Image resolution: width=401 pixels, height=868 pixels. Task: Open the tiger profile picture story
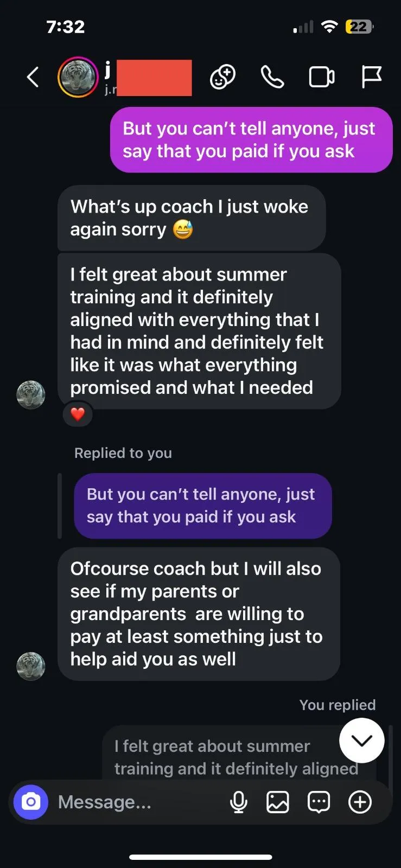pyautogui.click(x=78, y=77)
